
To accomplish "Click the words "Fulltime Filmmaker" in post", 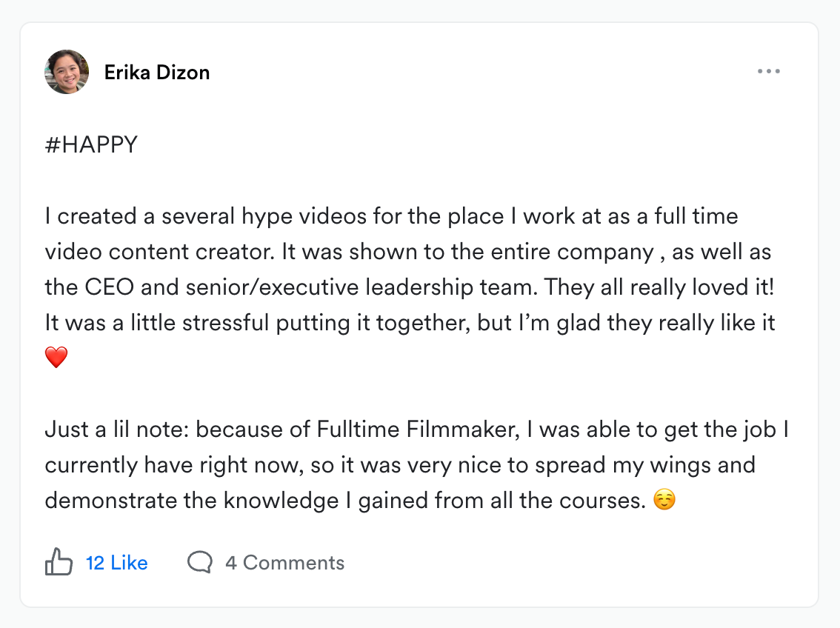I will coord(419,430).
